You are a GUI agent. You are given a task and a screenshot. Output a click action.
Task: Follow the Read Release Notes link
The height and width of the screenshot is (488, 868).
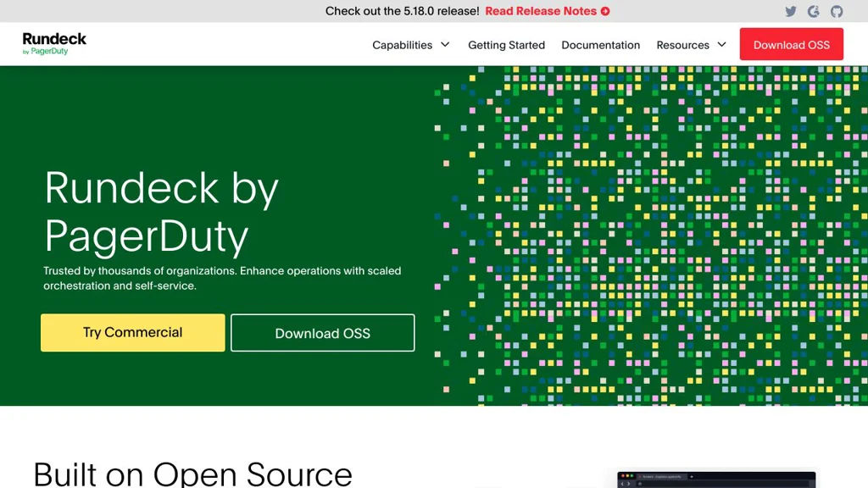click(541, 11)
